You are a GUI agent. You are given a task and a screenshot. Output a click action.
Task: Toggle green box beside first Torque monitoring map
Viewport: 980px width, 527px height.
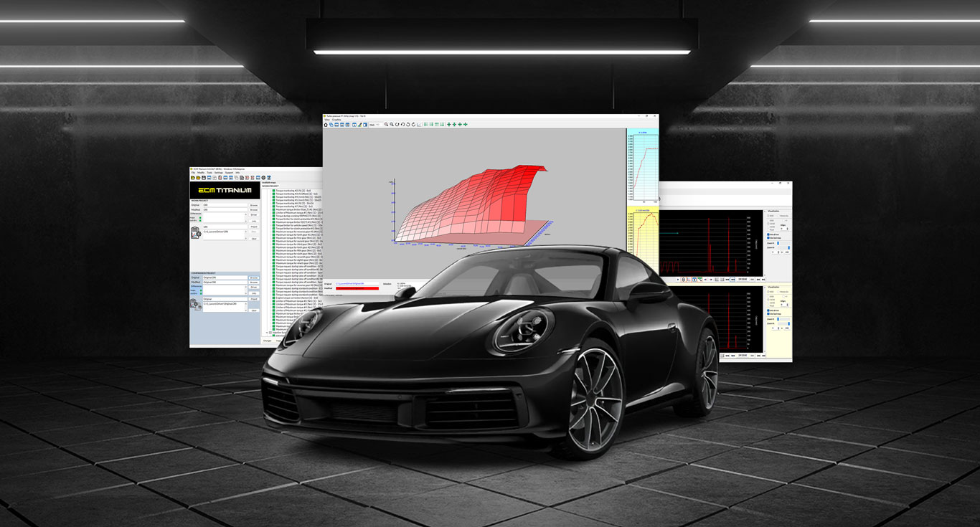[273, 191]
